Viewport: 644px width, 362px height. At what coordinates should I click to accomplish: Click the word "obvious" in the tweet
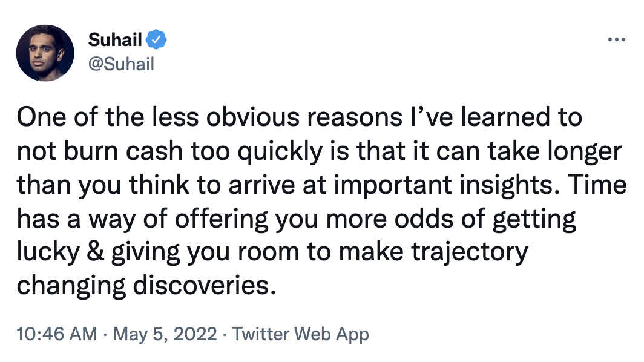[x=252, y=117]
